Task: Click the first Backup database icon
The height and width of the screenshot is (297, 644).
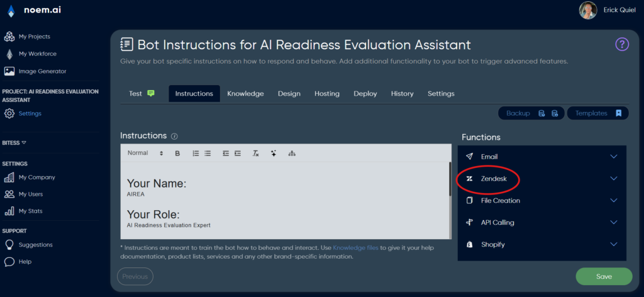Action: [x=541, y=113]
